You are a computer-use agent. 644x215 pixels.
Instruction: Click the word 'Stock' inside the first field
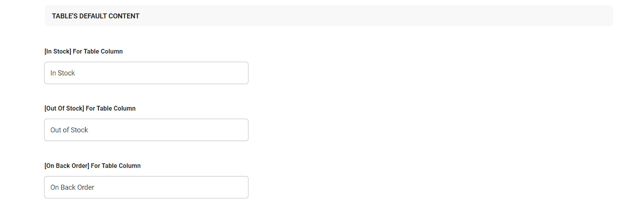pos(66,73)
